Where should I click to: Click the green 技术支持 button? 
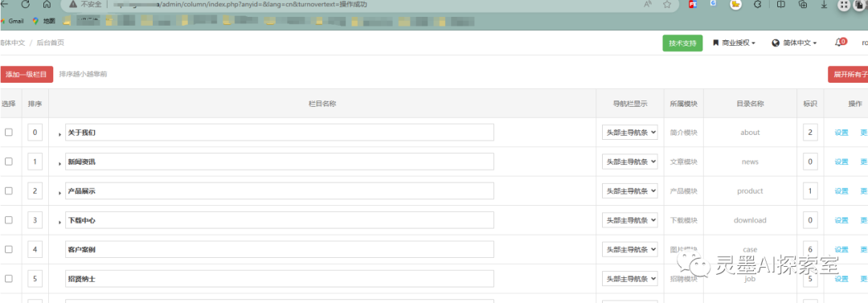point(682,43)
